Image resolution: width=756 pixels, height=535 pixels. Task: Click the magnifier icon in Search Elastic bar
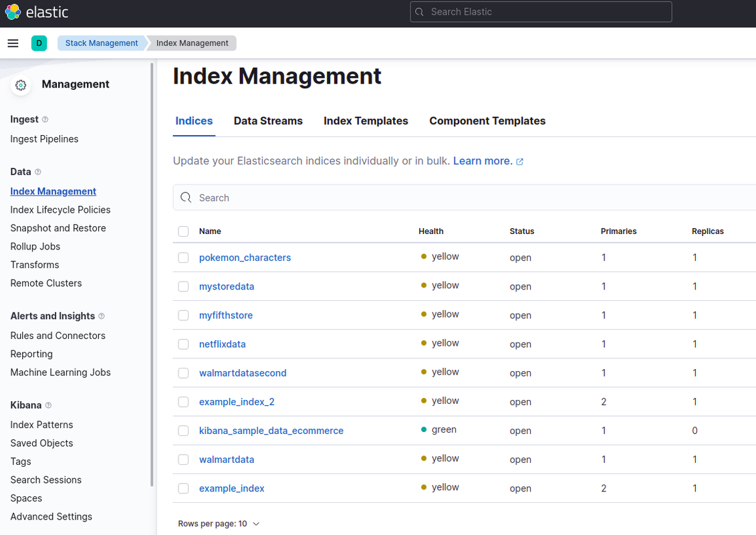420,11
